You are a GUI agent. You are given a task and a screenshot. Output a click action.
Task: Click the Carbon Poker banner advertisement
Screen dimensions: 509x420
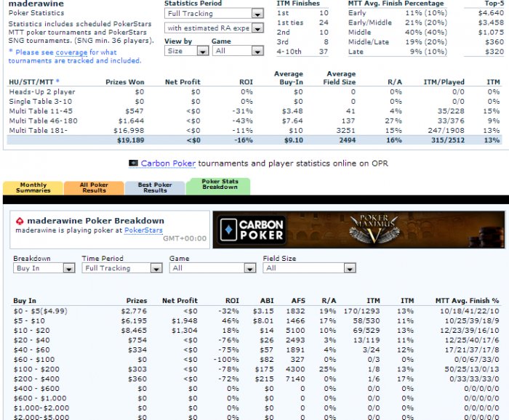click(358, 230)
